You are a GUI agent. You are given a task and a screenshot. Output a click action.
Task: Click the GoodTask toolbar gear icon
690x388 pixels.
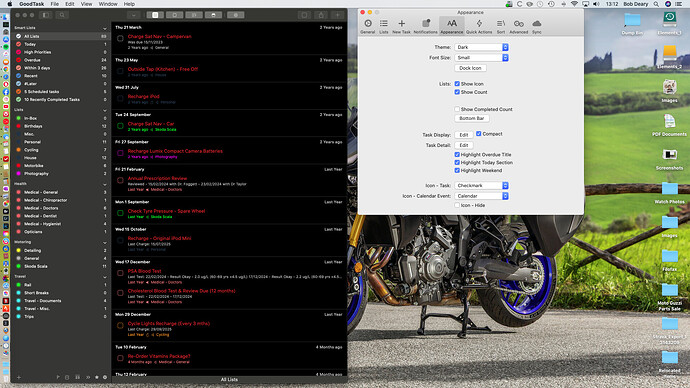235,15
